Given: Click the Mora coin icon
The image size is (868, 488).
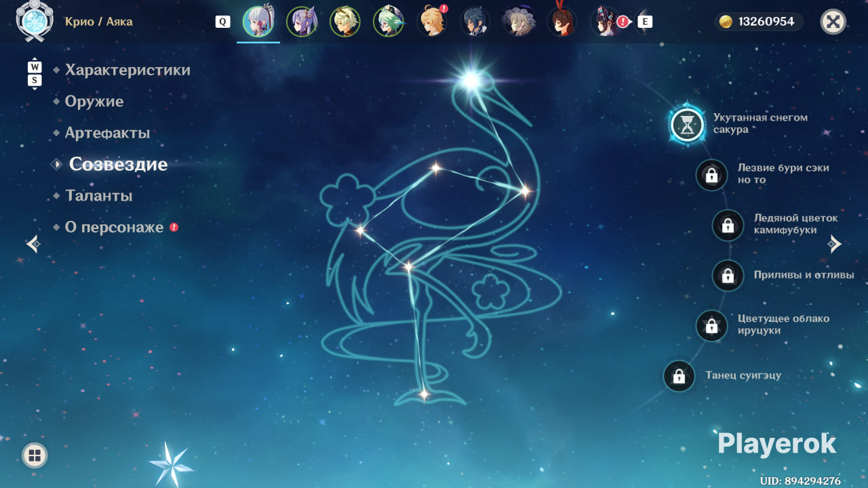Looking at the screenshot, I should coord(726,22).
